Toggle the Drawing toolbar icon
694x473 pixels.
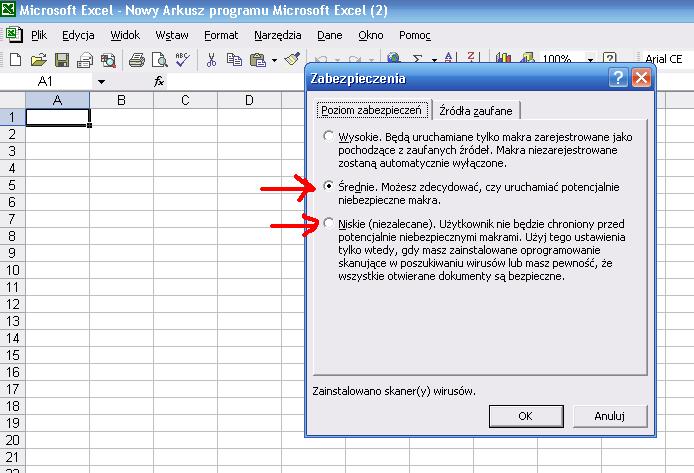tap(527, 58)
